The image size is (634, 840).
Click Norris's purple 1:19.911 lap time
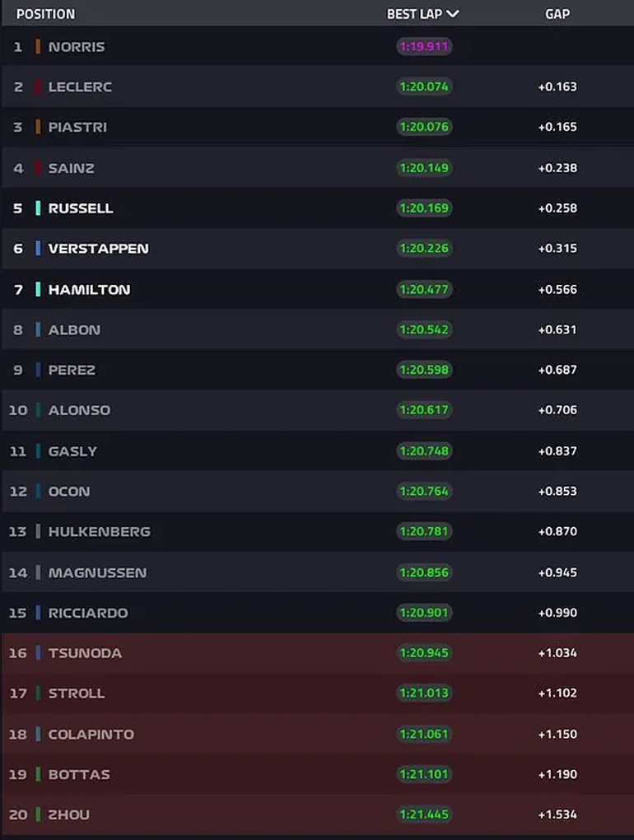click(424, 47)
